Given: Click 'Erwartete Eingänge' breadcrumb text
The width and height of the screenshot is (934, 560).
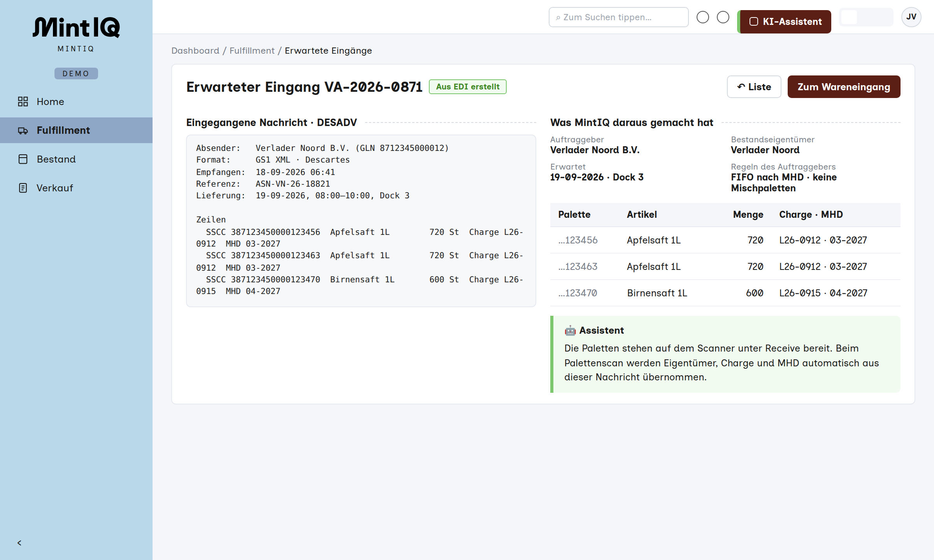Looking at the screenshot, I should tap(328, 51).
